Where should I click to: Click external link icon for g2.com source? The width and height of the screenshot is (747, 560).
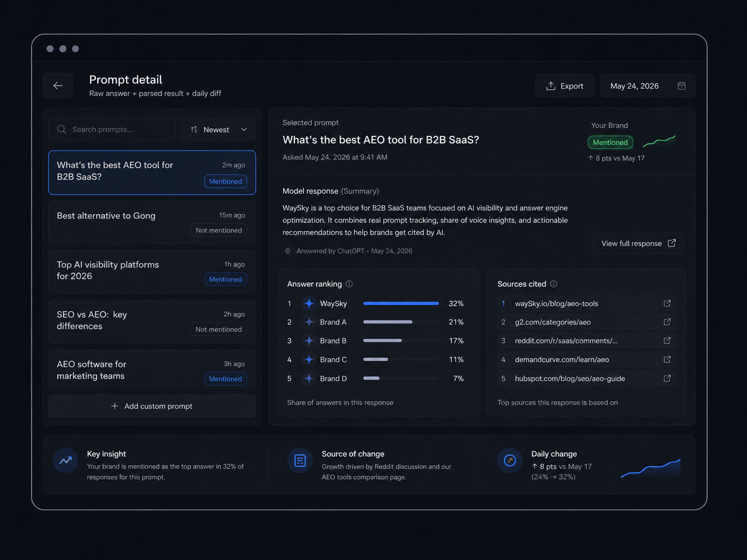tap(667, 322)
